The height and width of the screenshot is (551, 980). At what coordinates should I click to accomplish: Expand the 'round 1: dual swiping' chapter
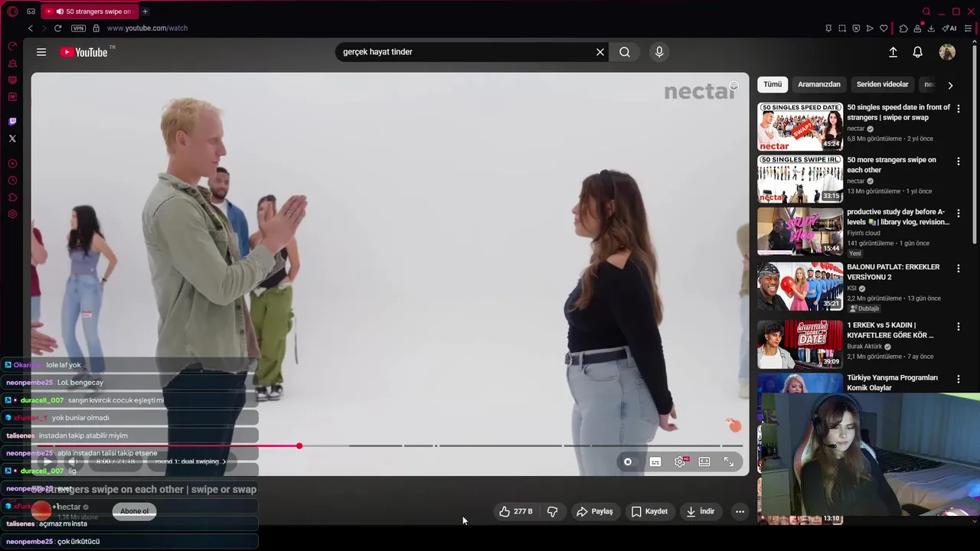[191, 461]
